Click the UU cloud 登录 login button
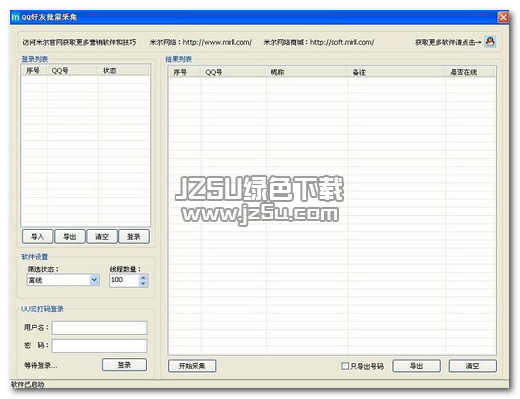 [x=124, y=365]
